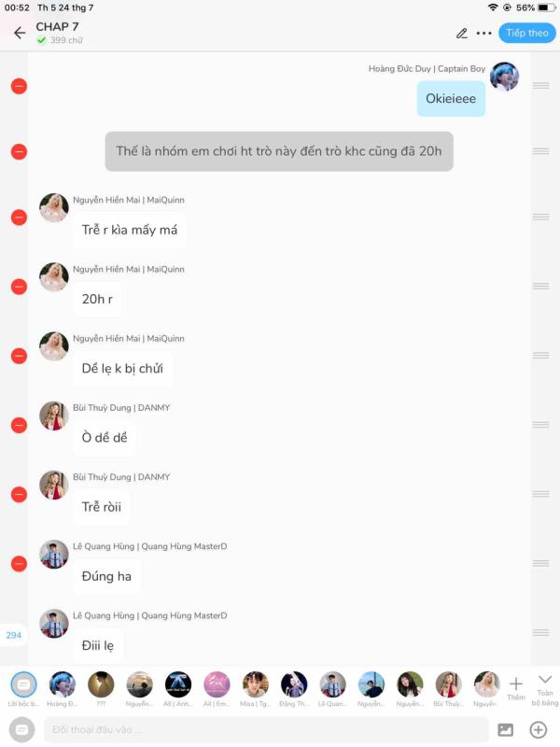Open the three-dot more options menu
This screenshot has height=747, width=560.
pos(483,34)
